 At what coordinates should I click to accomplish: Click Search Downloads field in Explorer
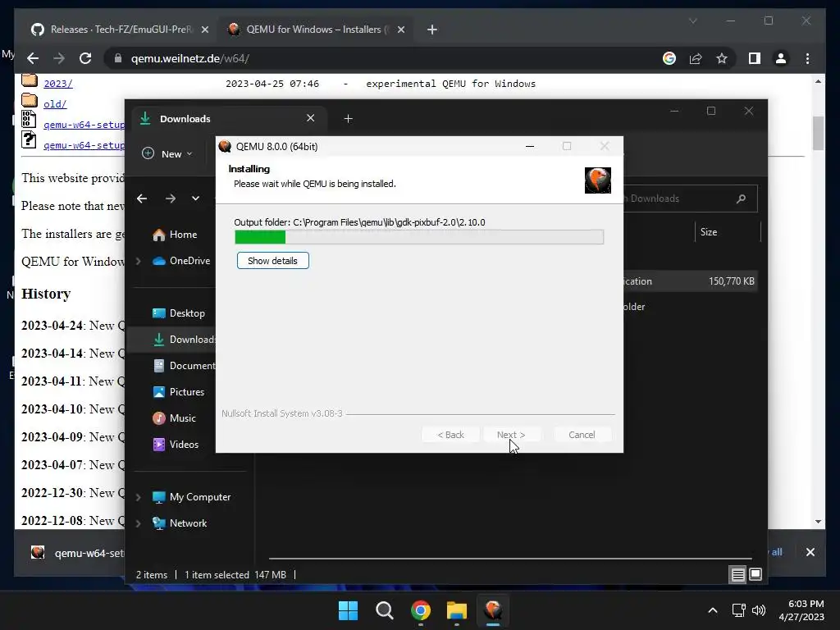click(690, 199)
